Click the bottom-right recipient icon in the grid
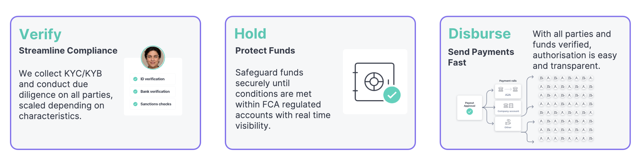Screen dimensions: 644x161 tap(591, 138)
